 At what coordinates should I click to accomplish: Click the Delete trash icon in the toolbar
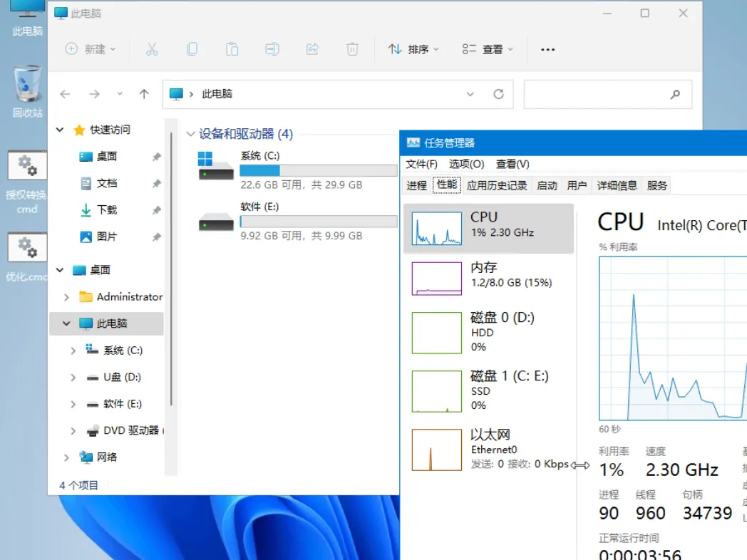pos(351,49)
